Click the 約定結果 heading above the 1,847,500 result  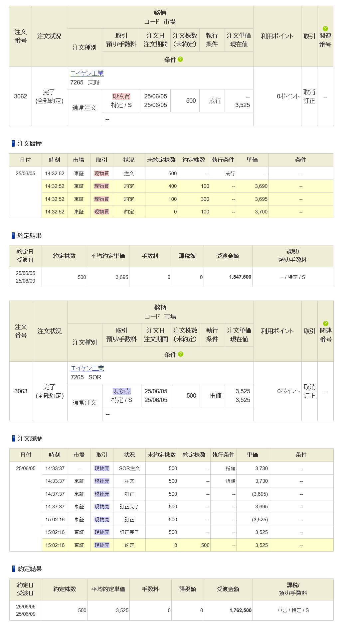(x=29, y=236)
